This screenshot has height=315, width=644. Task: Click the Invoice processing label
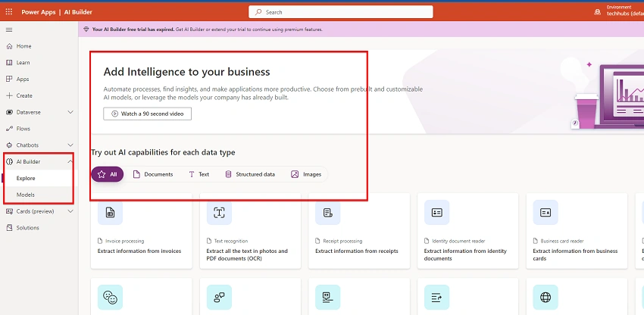coord(125,241)
